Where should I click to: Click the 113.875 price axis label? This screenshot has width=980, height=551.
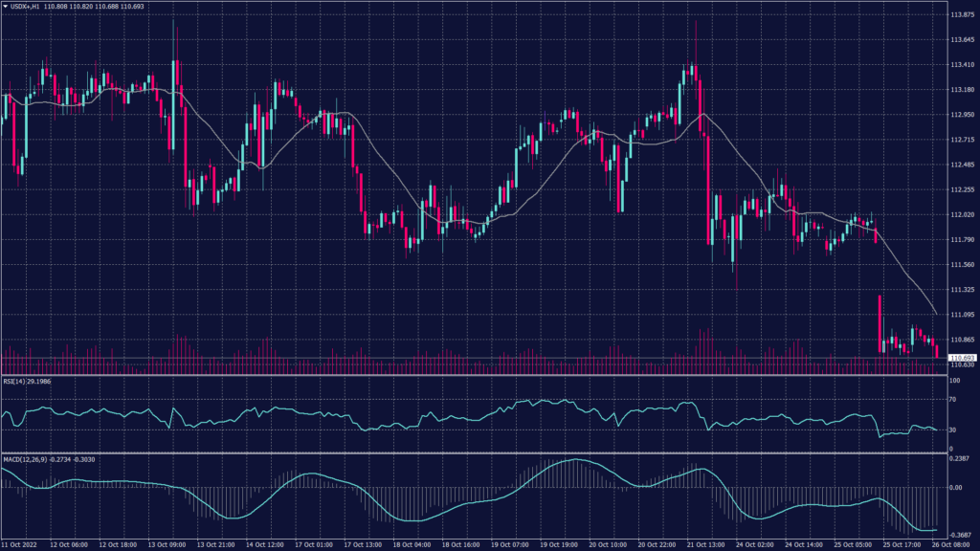(x=961, y=15)
